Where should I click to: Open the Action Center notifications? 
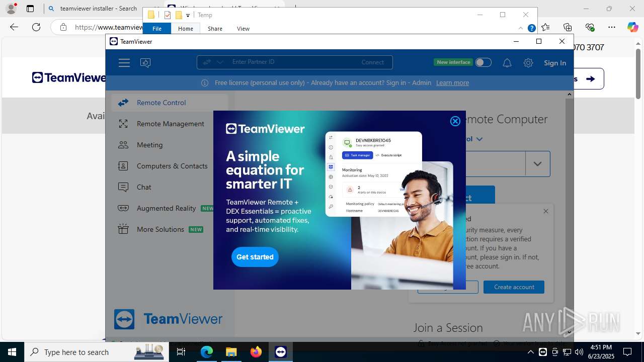click(627, 352)
